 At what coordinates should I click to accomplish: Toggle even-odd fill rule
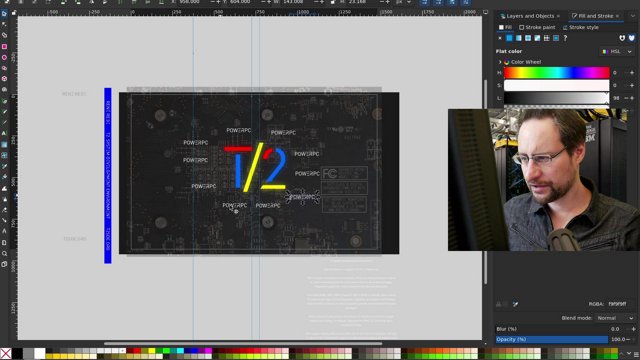click(622, 38)
